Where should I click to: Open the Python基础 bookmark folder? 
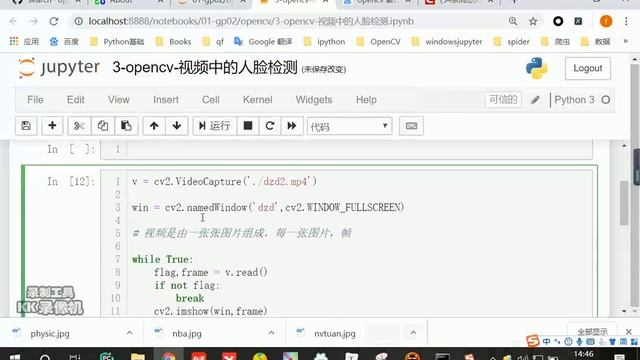tap(117, 42)
